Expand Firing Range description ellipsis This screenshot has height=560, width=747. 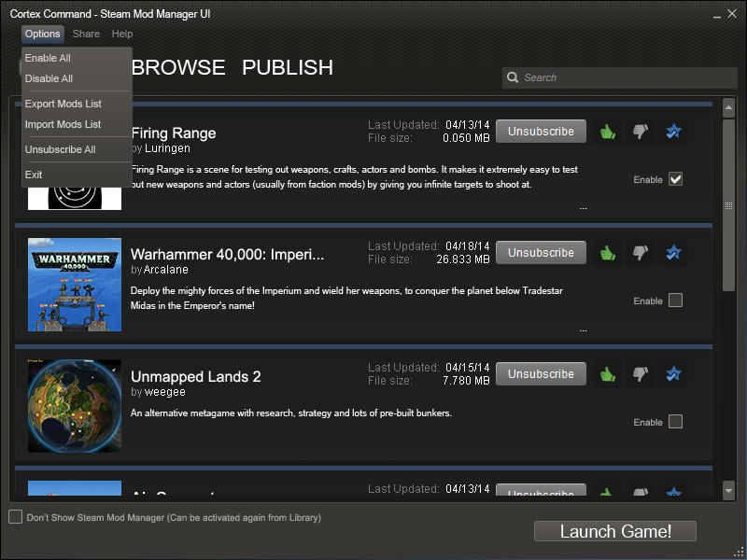[583, 208]
